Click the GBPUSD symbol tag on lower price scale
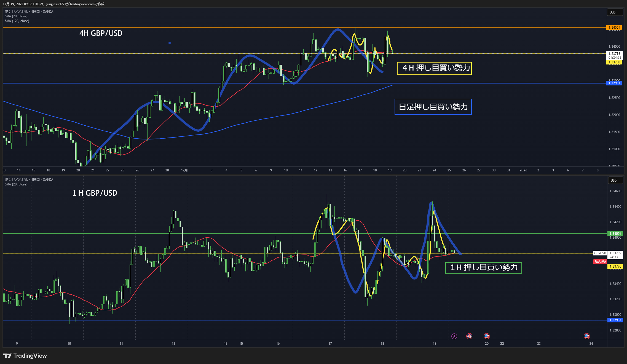Viewport: 627px width, 364px height. pyautogui.click(x=600, y=253)
